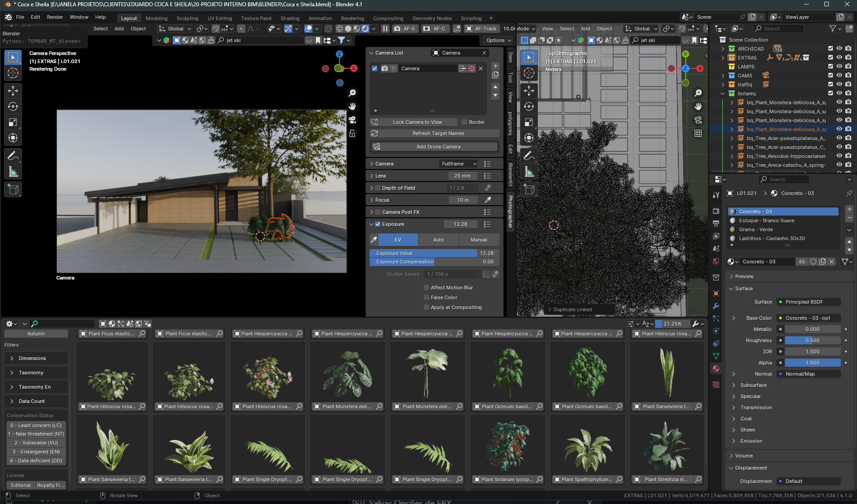Open Fullframe sensor dropdown

(459, 164)
